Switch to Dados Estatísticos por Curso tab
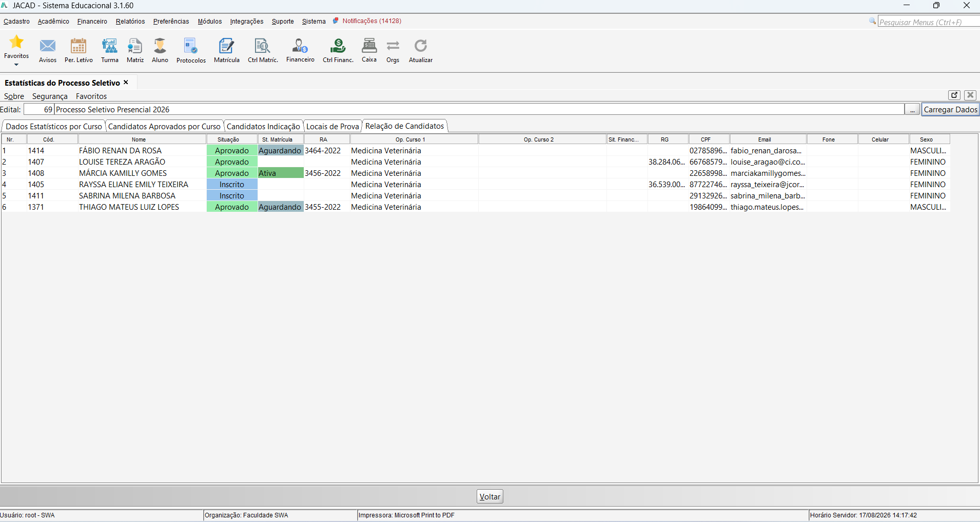The width and height of the screenshot is (980, 522). click(x=54, y=127)
